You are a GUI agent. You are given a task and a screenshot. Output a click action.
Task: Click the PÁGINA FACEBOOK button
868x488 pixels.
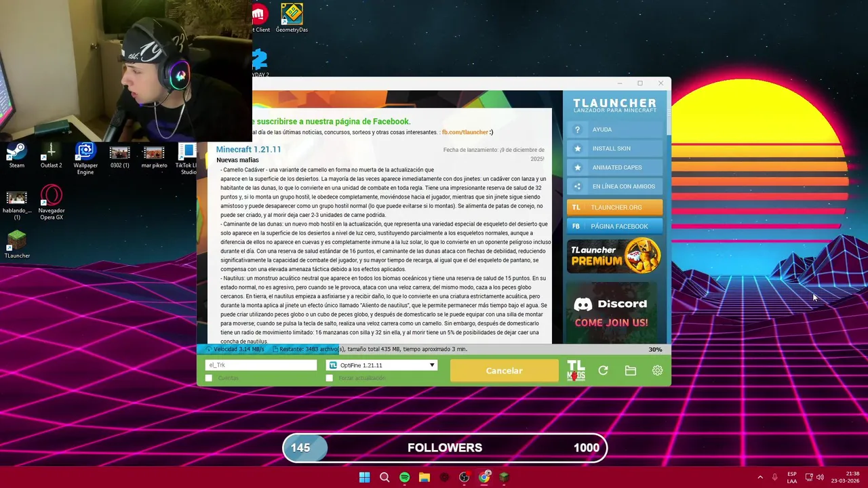pos(615,226)
